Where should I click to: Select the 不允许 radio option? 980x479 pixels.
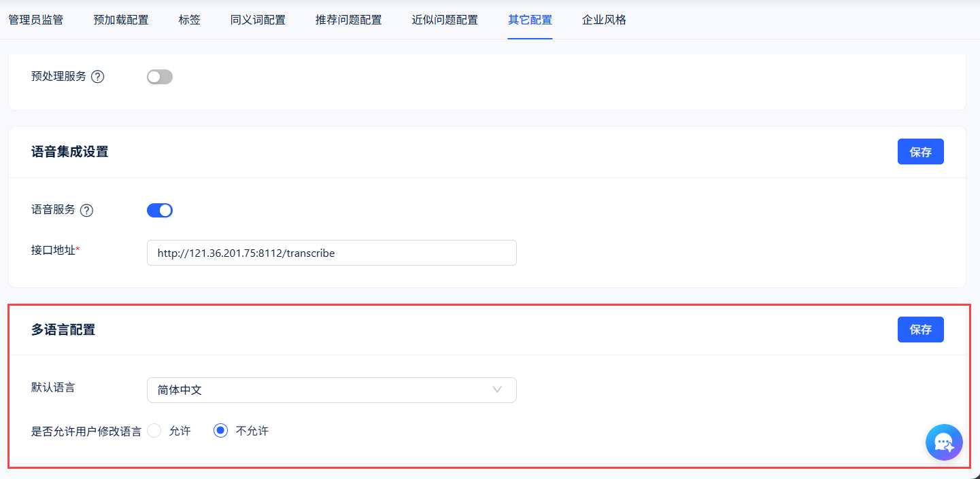[x=220, y=431]
